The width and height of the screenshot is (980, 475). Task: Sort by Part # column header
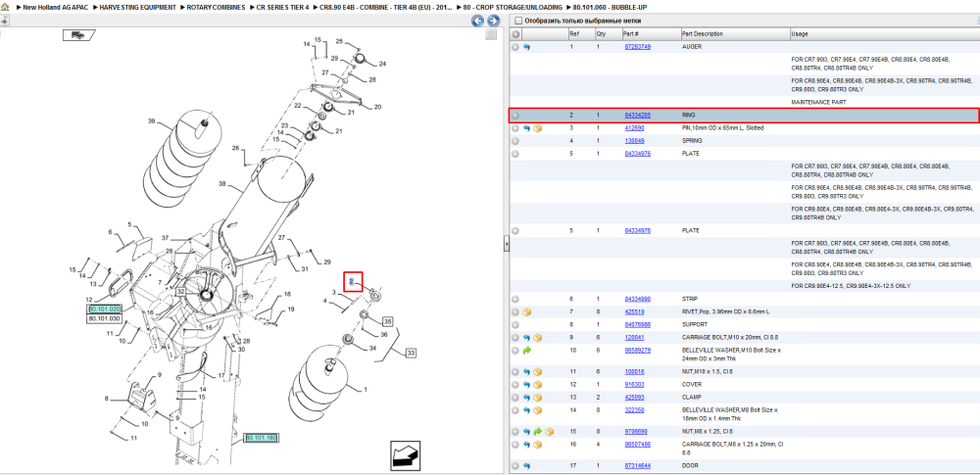coord(630,33)
